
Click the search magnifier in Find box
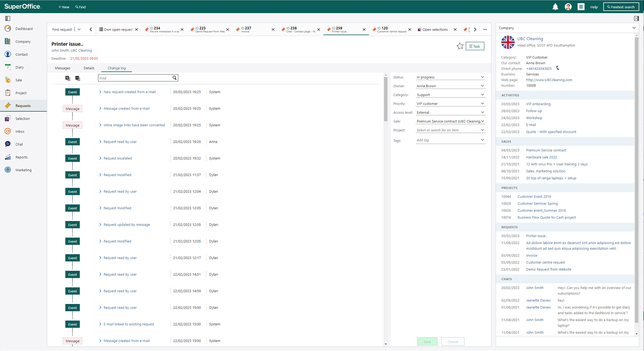coord(175,78)
